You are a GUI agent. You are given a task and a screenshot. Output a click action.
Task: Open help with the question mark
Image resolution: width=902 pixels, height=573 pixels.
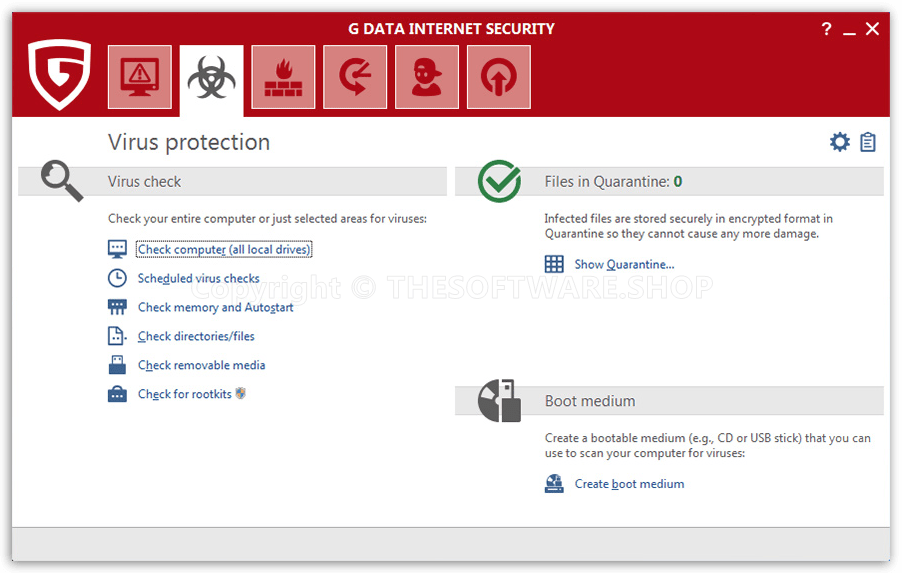827,29
